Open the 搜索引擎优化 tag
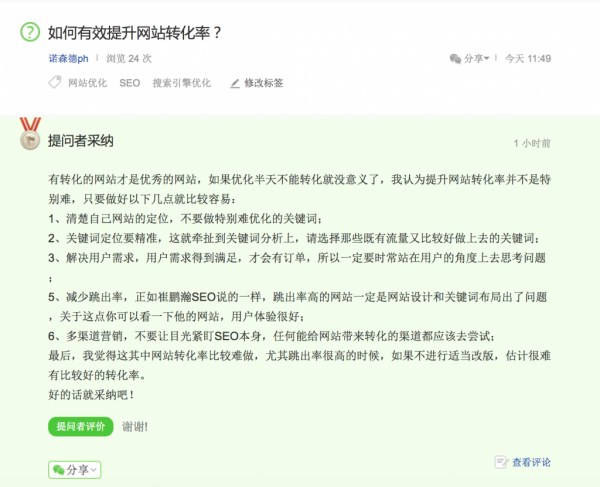The image size is (600, 487). 182,83
